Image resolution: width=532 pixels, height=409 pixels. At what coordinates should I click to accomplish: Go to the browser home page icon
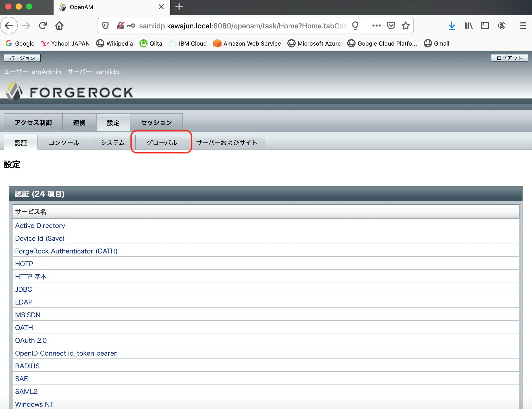click(x=59, y=26)
